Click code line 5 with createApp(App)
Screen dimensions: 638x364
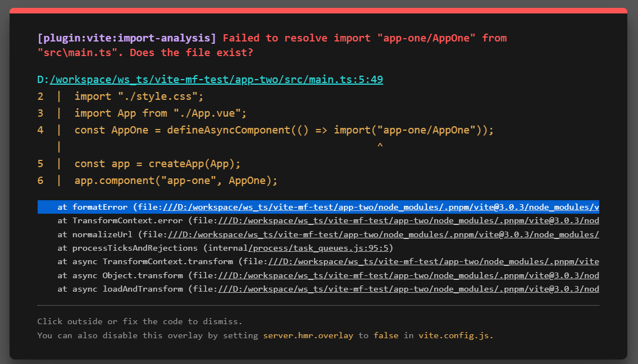coord(139,164)
